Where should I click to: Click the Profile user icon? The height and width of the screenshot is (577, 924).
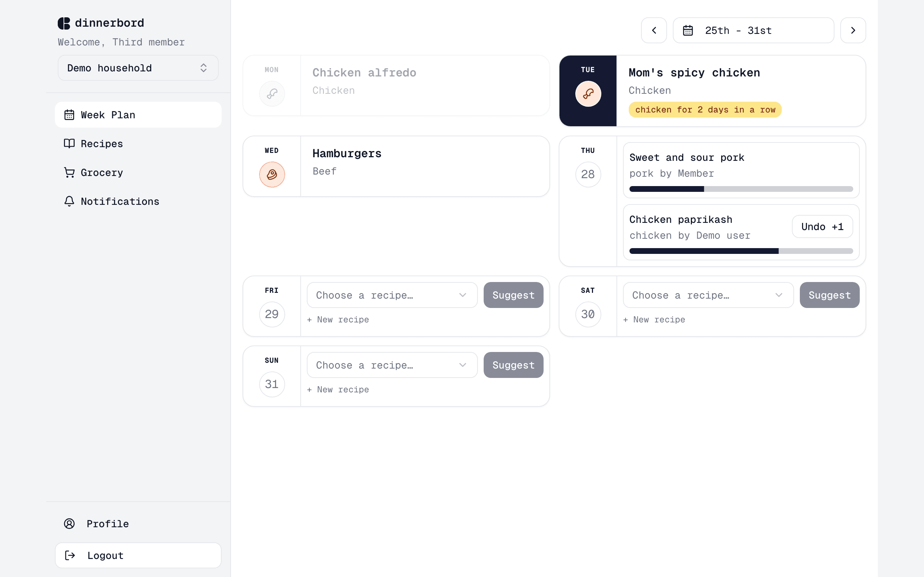click(69, 524)
